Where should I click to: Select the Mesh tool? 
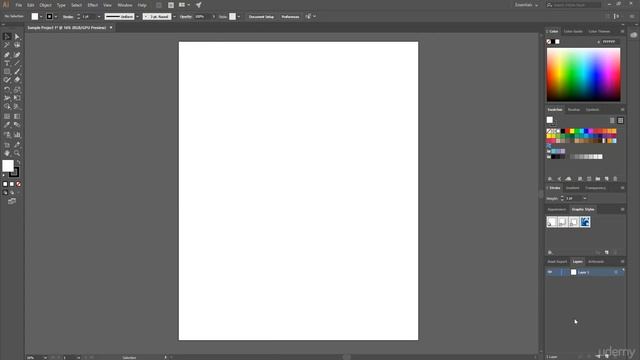(x=7, y=116)
